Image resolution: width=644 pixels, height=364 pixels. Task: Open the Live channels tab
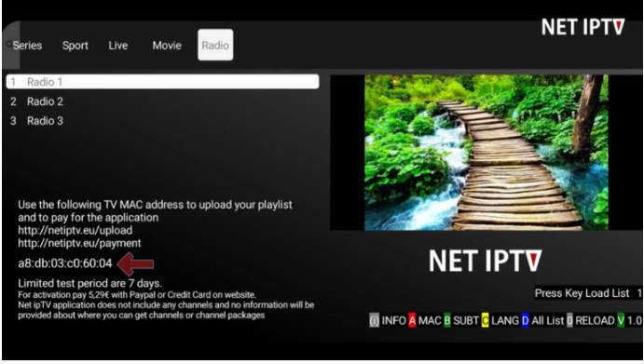[x=117, y=46]
